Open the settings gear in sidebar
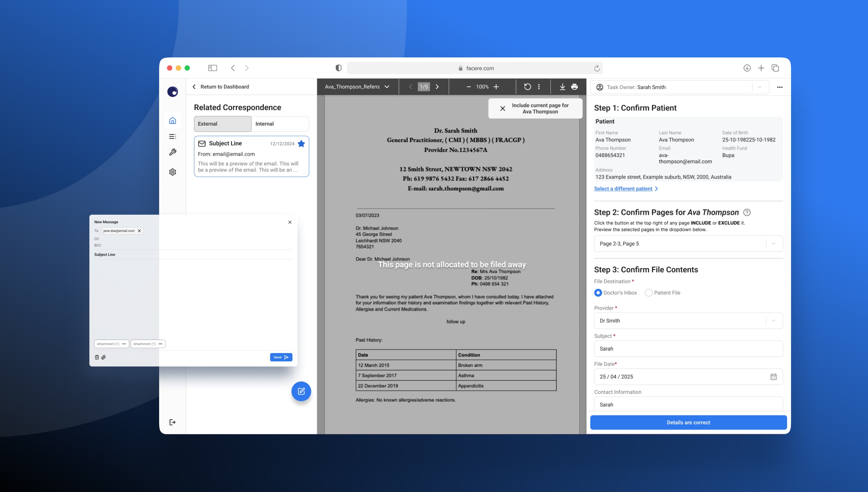Screen dimensions: 868x492 [172, 172]
